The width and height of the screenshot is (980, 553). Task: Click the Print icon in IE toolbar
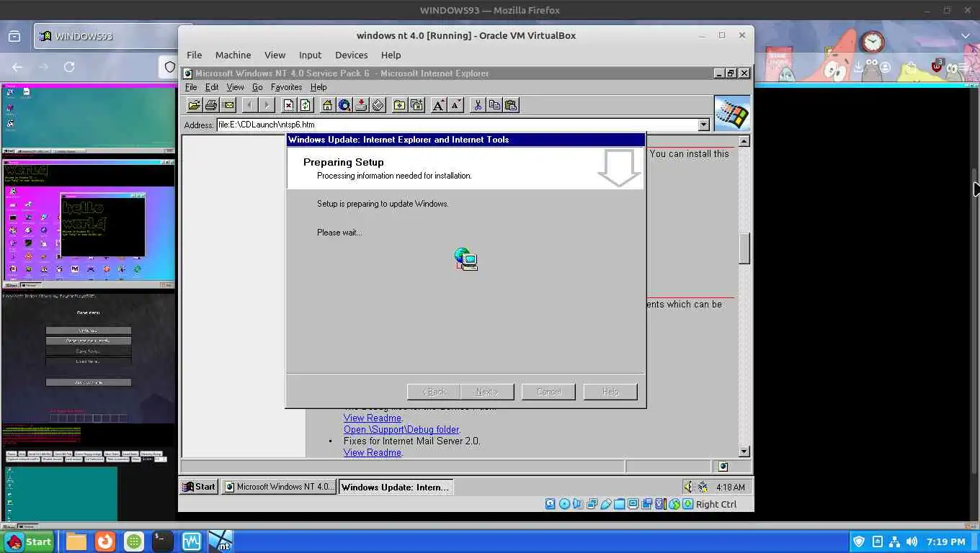pos(211,105)
